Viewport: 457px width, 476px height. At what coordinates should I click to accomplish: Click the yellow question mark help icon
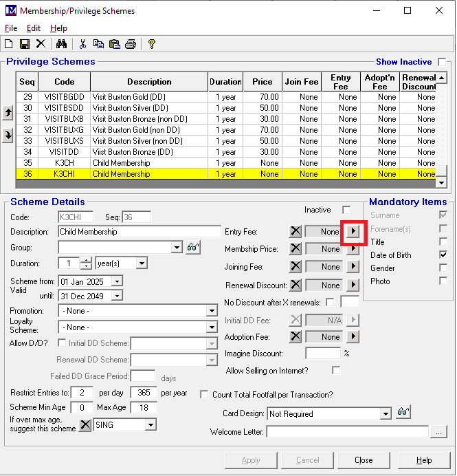(x=152, y=44)
